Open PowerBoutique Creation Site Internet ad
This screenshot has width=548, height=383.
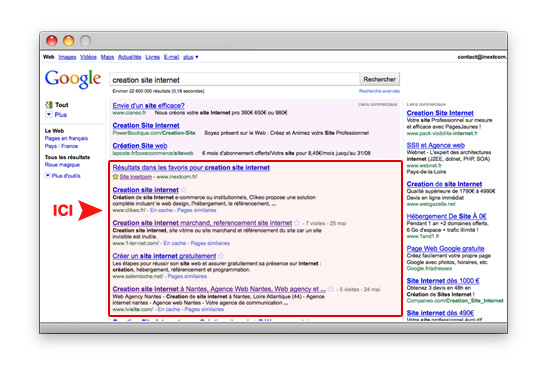click(146, 125)
